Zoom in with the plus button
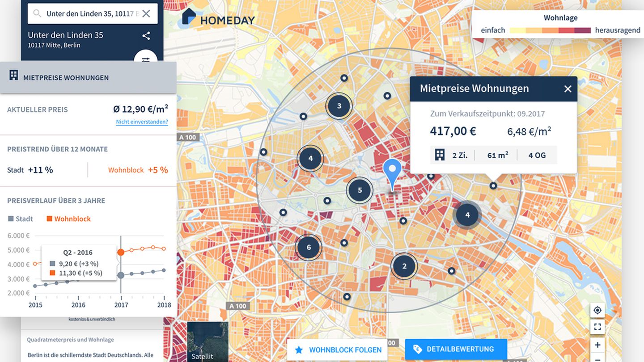Image resolution: width=644 pixels, height=362 pixels. coord(597,345)
